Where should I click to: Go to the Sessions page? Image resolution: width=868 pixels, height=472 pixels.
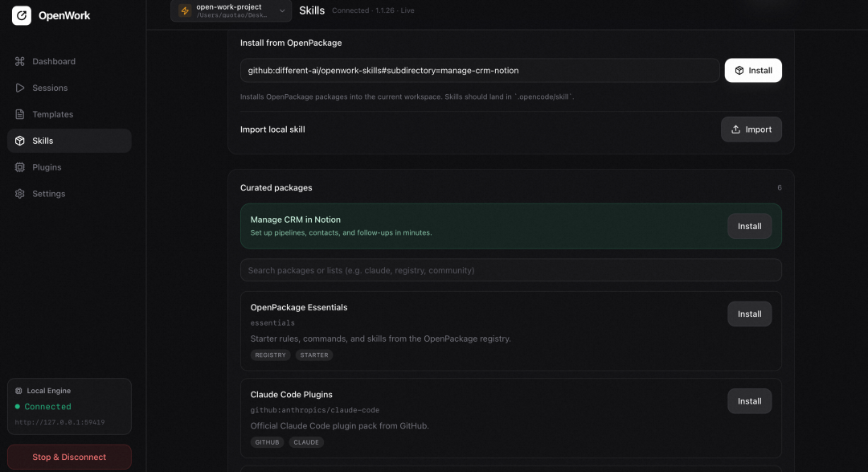coord(50,88)
